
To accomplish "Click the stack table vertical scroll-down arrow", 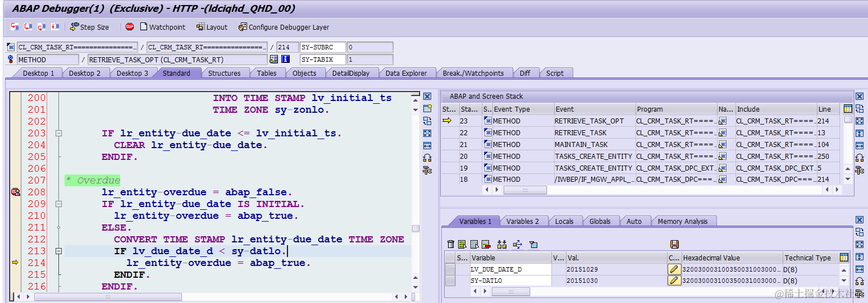I will coord(848,179).
